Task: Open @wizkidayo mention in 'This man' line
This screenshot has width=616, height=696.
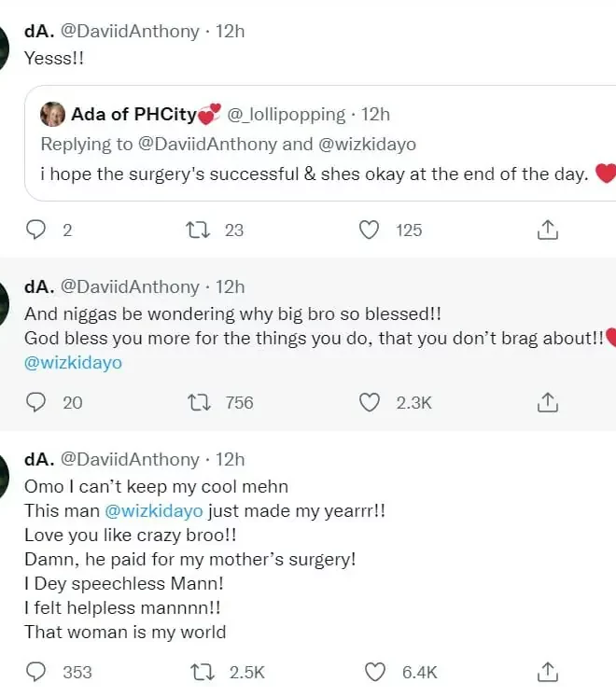Action: [x=149, y=510]
